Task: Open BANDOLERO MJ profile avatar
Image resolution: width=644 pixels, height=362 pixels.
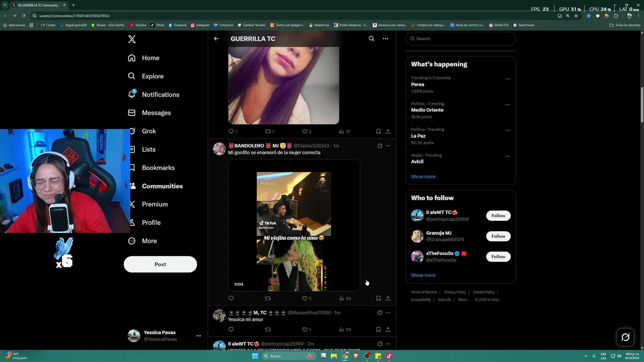Action: [219, 149]
